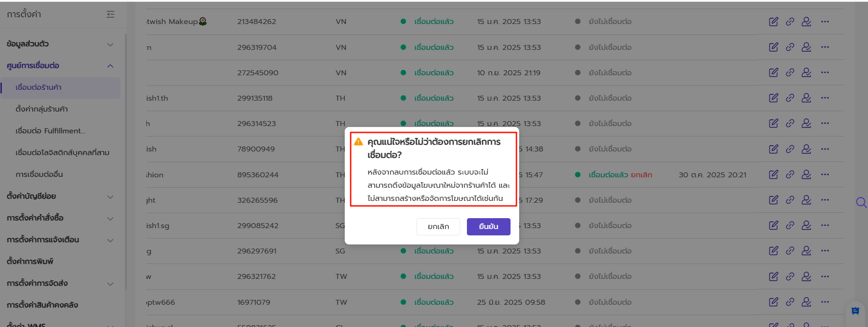Open the three-dots menu for shop 299135118

[x=825, y=98]
